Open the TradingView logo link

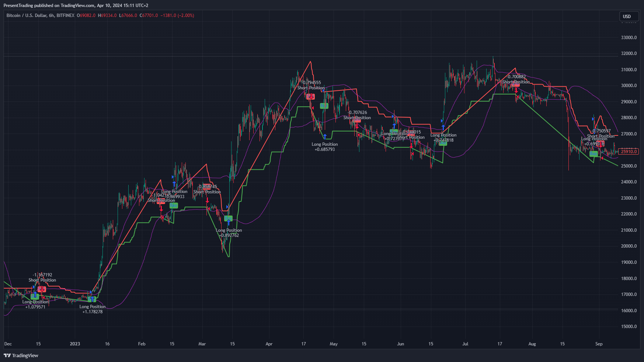click(x=21, y=355)
